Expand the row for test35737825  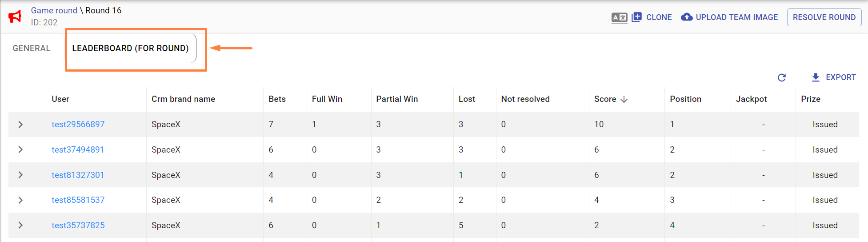pos(20,225)
